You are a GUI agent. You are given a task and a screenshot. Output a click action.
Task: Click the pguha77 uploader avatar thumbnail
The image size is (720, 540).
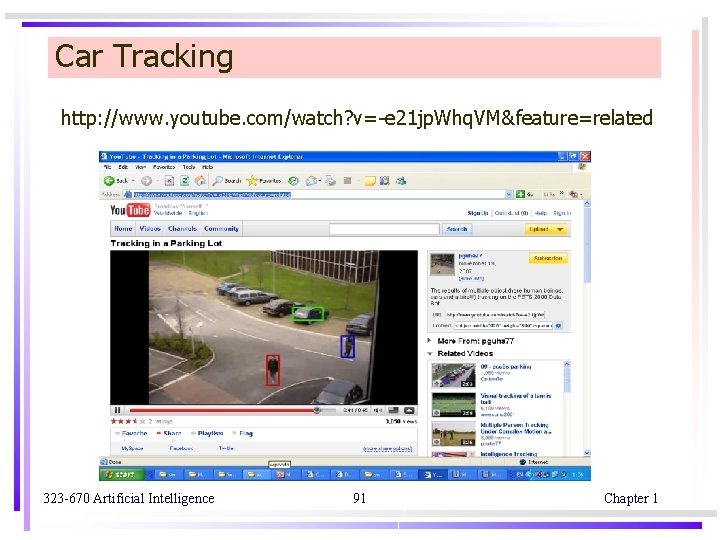[x=442, y=264]
